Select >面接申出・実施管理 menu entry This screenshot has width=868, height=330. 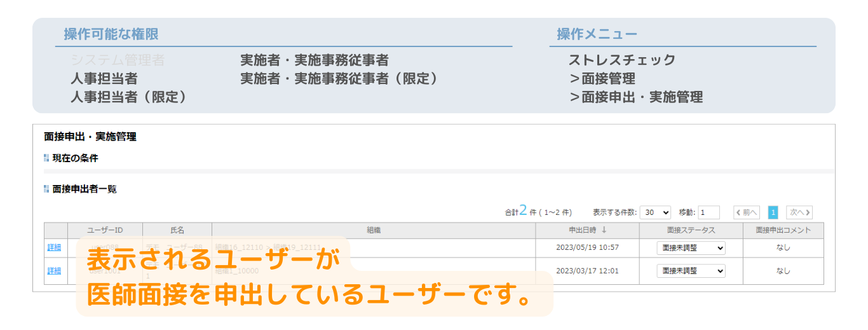[x=635, y=97]
